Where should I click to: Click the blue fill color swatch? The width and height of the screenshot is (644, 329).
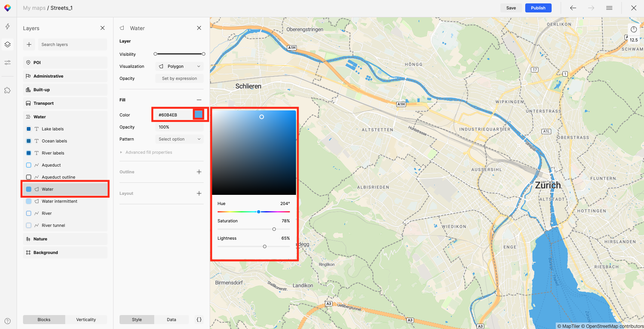pos(198,114)
